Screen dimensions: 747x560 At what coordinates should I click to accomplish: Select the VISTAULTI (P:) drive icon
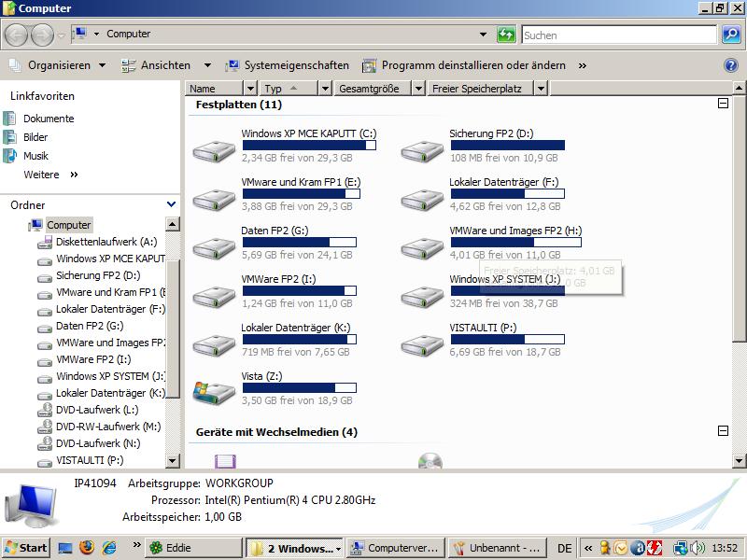[422, 344]
